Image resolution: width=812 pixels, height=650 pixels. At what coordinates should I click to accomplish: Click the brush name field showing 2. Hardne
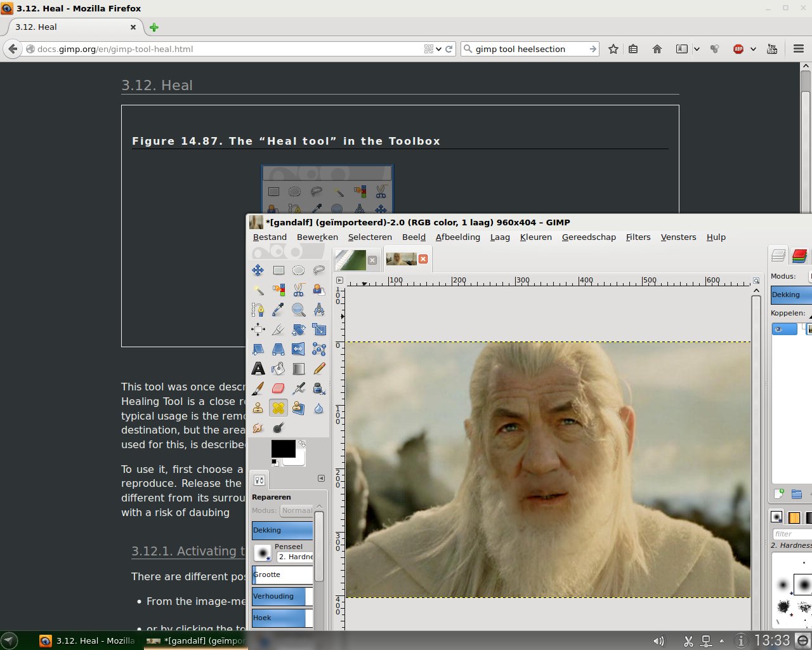[x=295, y=557]
